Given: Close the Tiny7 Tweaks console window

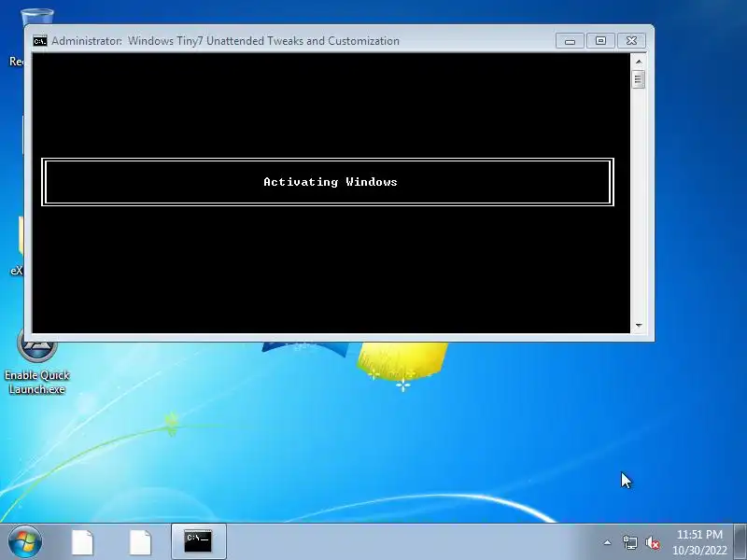Looking at the screenshot, I should tap(631, 41).
